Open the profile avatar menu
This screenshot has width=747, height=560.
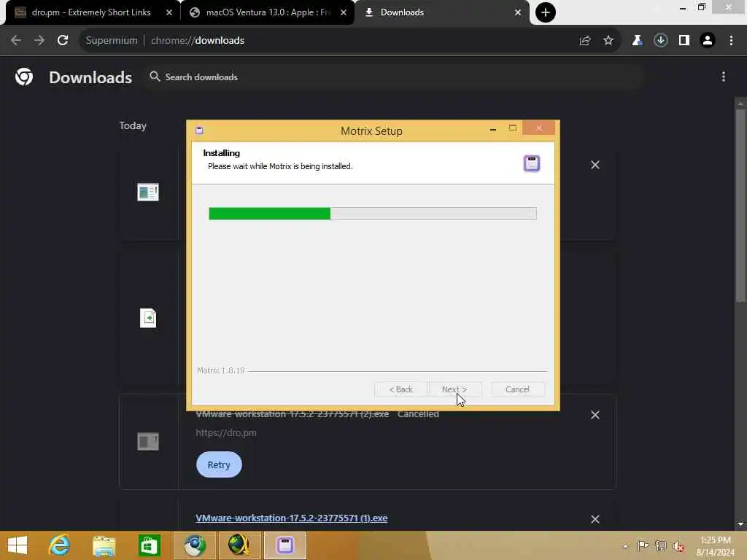(708, 41)
